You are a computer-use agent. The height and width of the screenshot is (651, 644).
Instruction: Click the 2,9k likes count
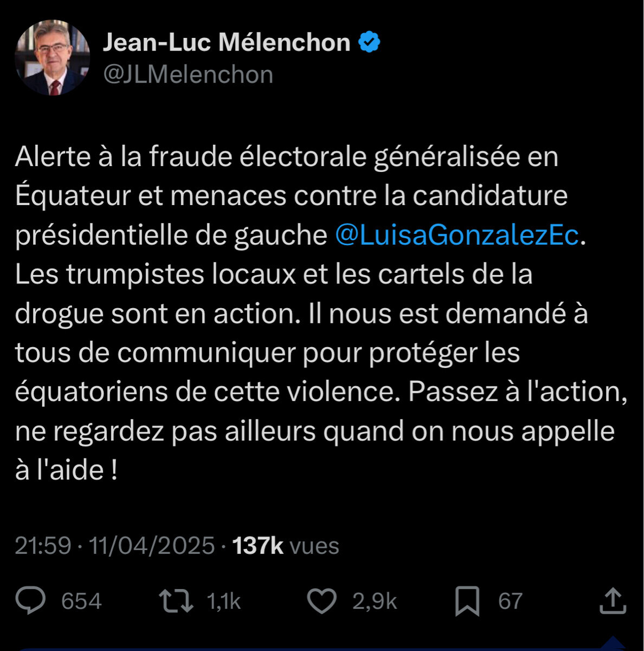click(x=375, y=601)
